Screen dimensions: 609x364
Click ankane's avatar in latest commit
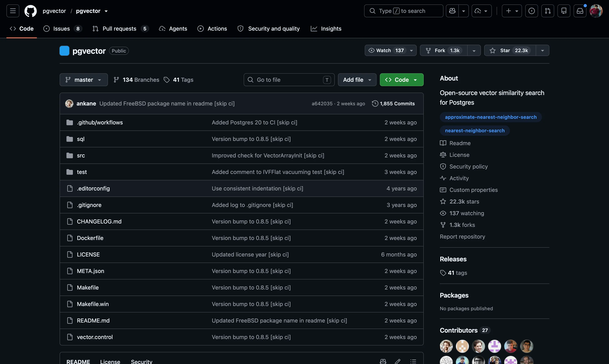pyautogui.click(x=69, y=103)
